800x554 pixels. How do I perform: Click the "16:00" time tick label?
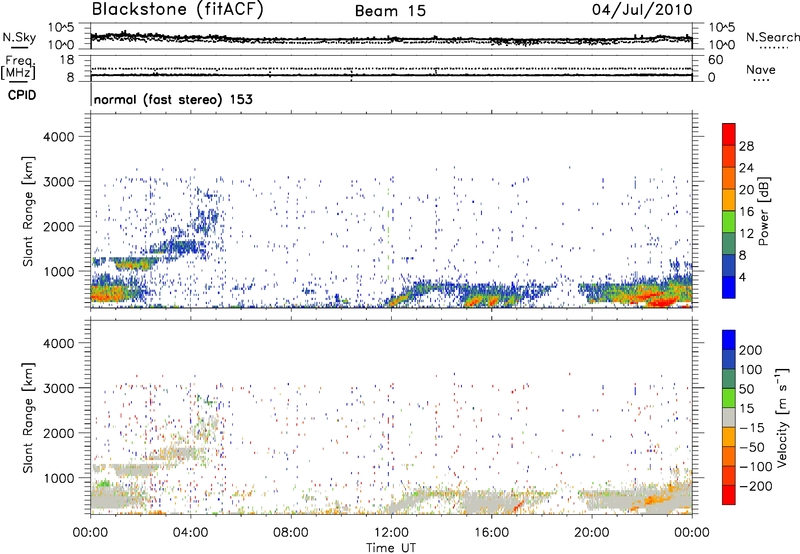(491, 533)
